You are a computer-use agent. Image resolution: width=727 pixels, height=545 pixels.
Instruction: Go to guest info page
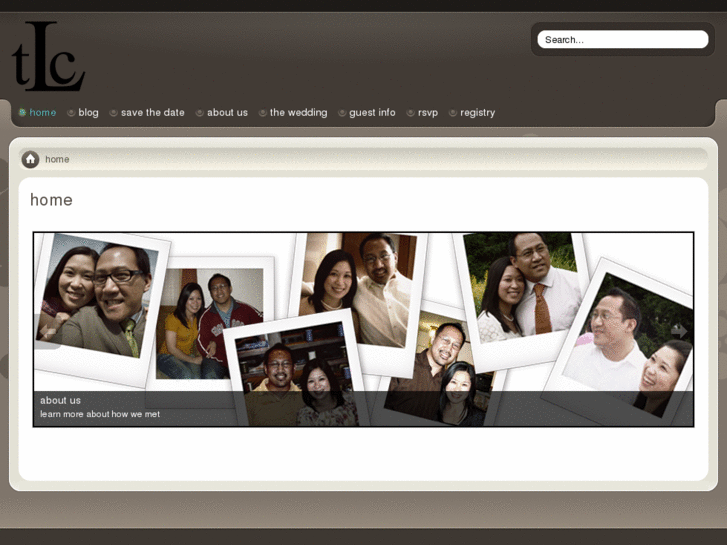coord(372,113)
